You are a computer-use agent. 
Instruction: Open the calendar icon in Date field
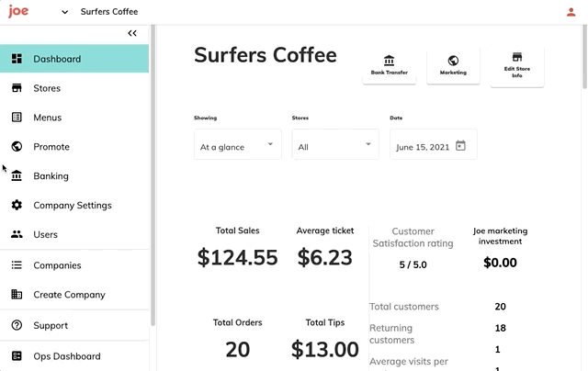point(460,145)
